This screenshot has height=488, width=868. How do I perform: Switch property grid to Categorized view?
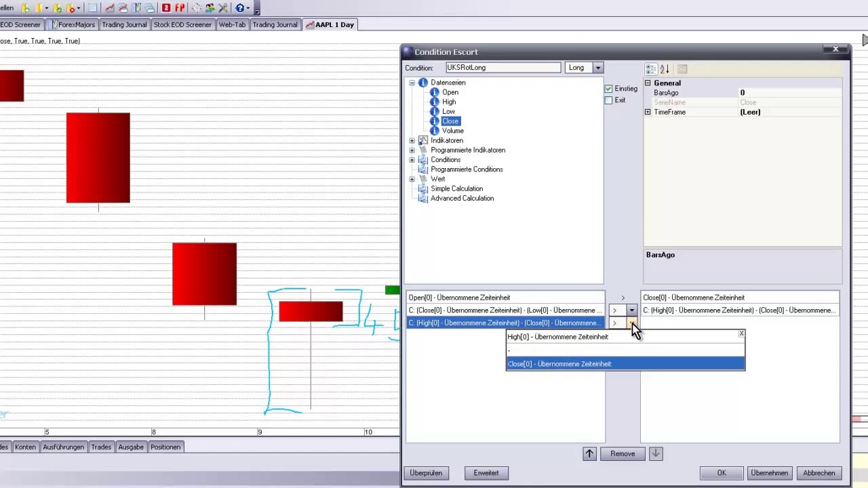(651, 69)
